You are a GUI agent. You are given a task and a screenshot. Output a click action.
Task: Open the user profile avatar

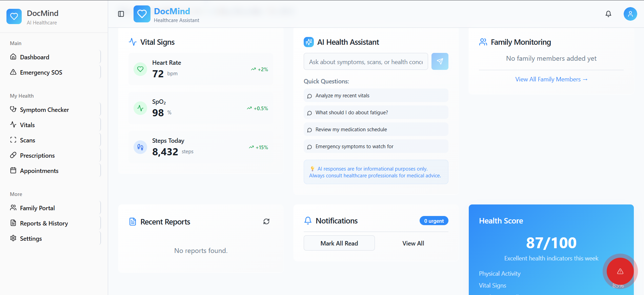[x=630, y=14]
